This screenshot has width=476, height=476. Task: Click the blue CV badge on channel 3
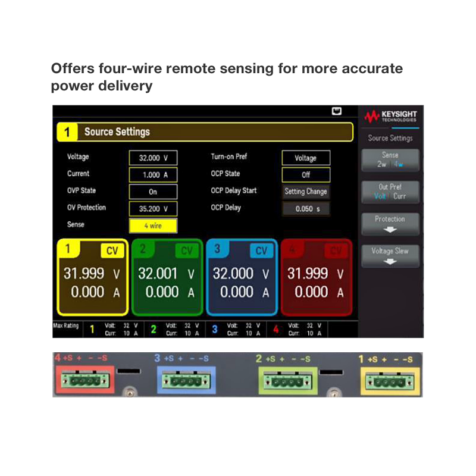pyautogui.click(x=262, y=250)
